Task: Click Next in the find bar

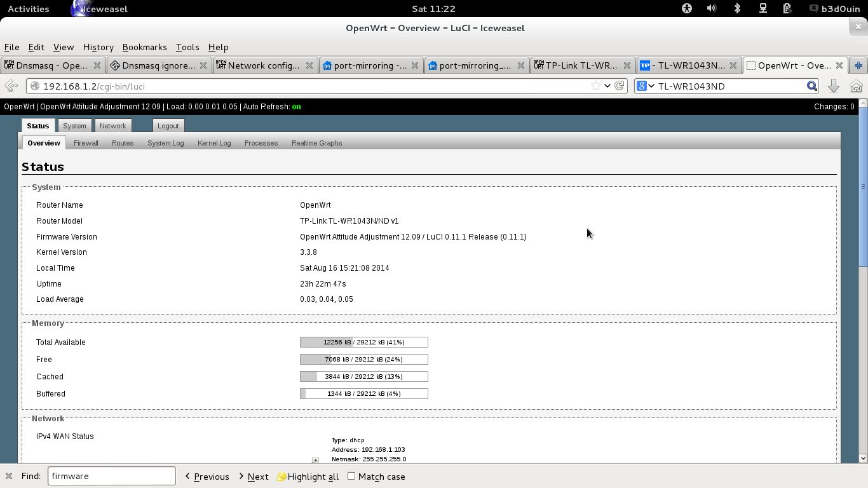Action: (254, 476)
